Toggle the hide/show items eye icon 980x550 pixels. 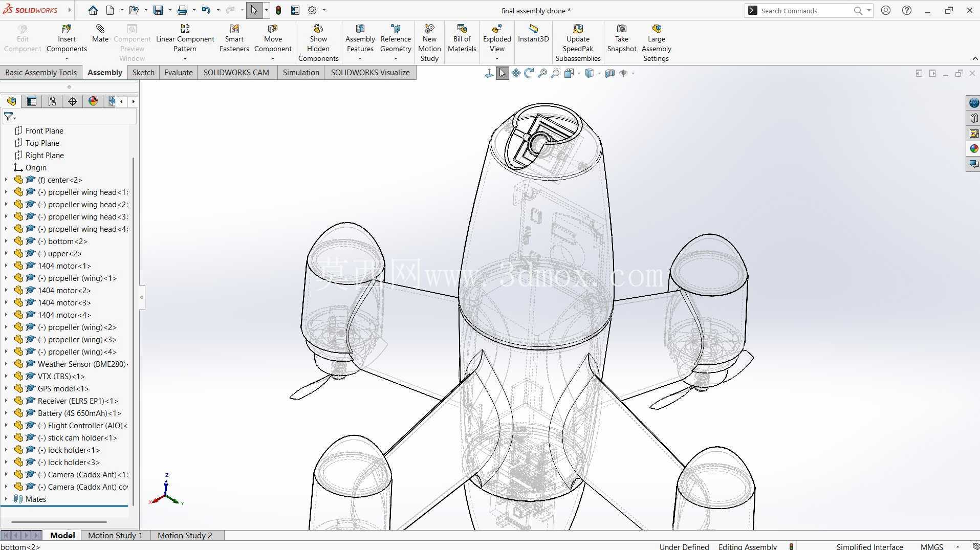point(623,73)
